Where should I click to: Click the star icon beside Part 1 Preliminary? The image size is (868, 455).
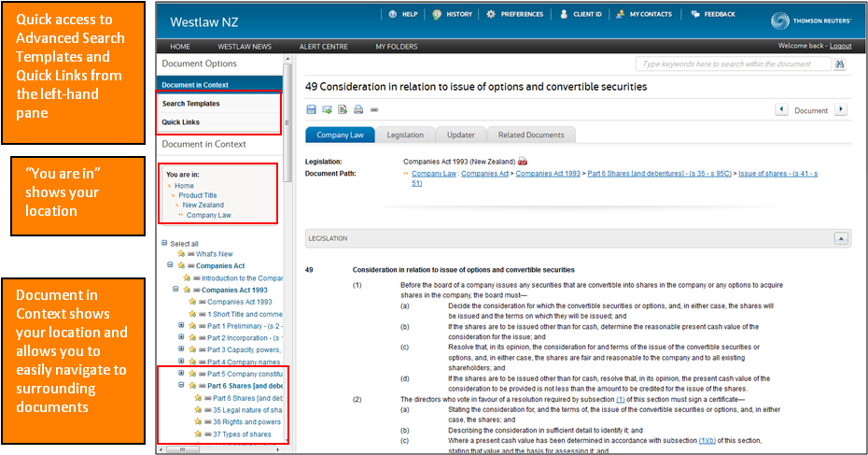(192, 326)
